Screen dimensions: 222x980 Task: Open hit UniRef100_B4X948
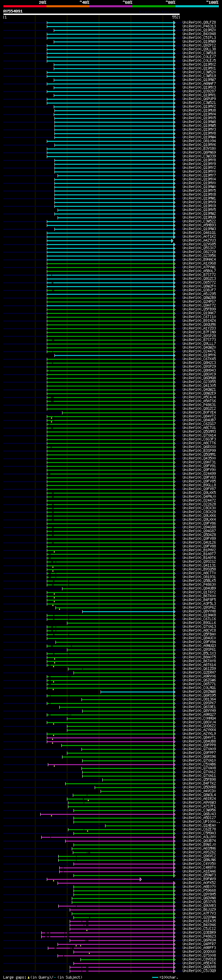(199, 34)
